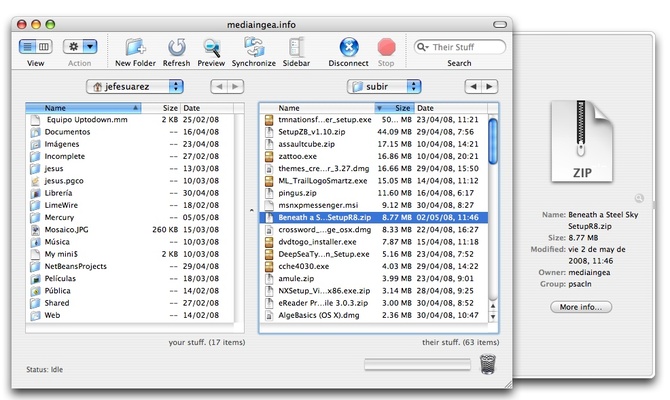Viewport: 670px width, 400px height.
Task: Sort local files by Size column
Action: pos(161,108)
